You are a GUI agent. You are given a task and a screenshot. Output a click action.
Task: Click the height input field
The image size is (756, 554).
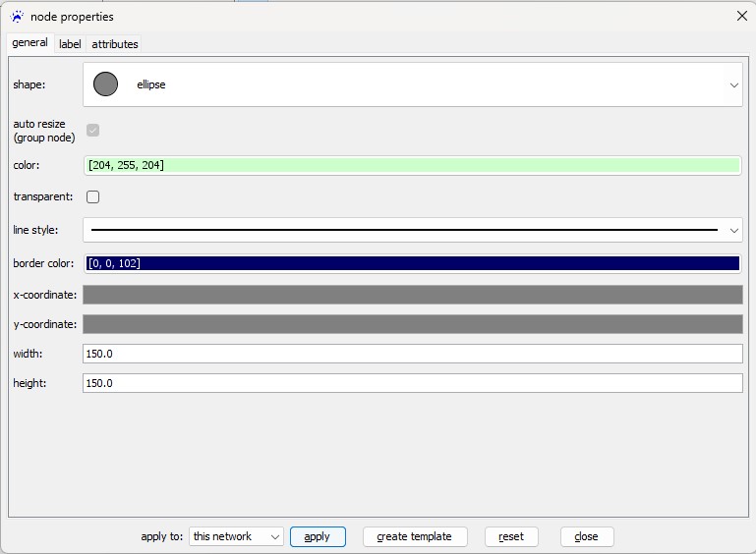(412, 383)
